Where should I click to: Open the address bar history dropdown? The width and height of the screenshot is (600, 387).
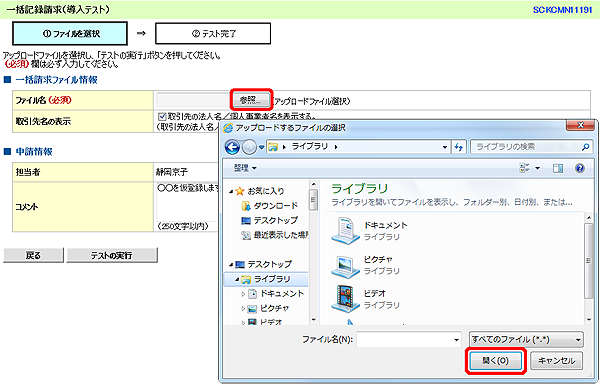click(445, 147)
